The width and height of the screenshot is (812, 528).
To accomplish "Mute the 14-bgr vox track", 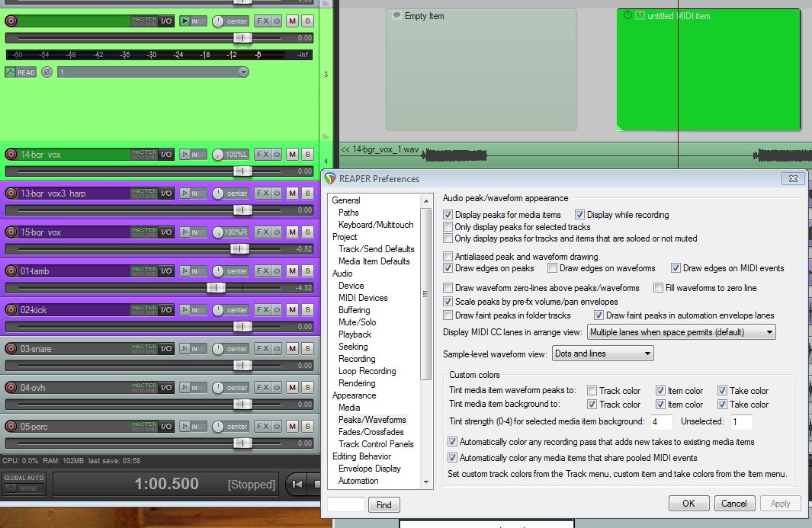I will 293,154.
